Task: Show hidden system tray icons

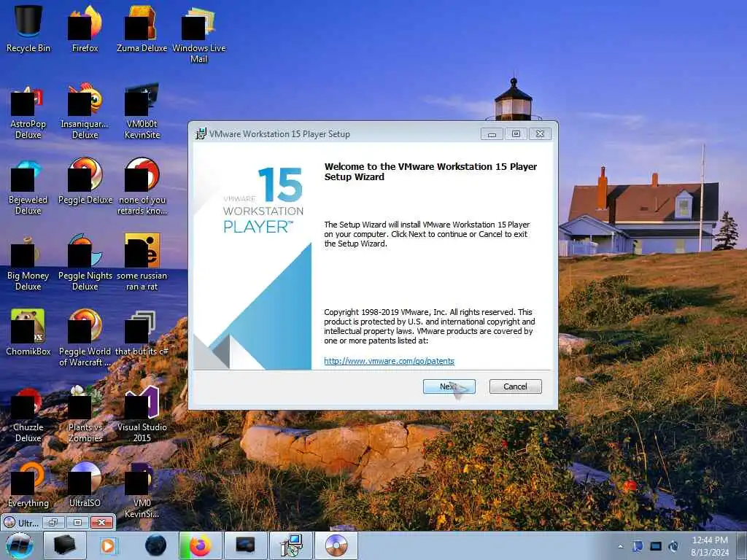Action: pos(620,546)
